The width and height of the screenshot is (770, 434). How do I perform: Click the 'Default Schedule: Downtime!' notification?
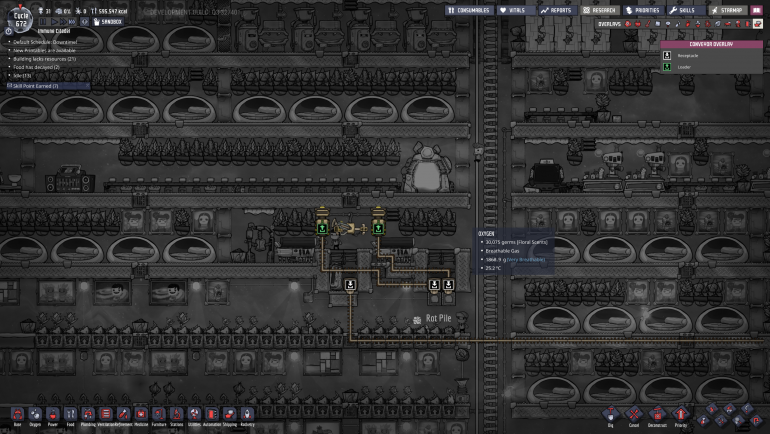(x=45, y=42)
